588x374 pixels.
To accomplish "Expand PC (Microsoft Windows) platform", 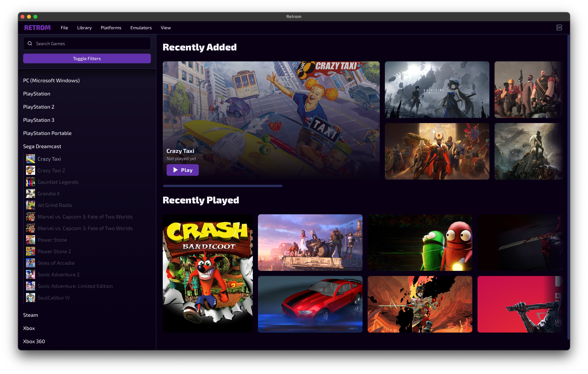I will (51, 80).
